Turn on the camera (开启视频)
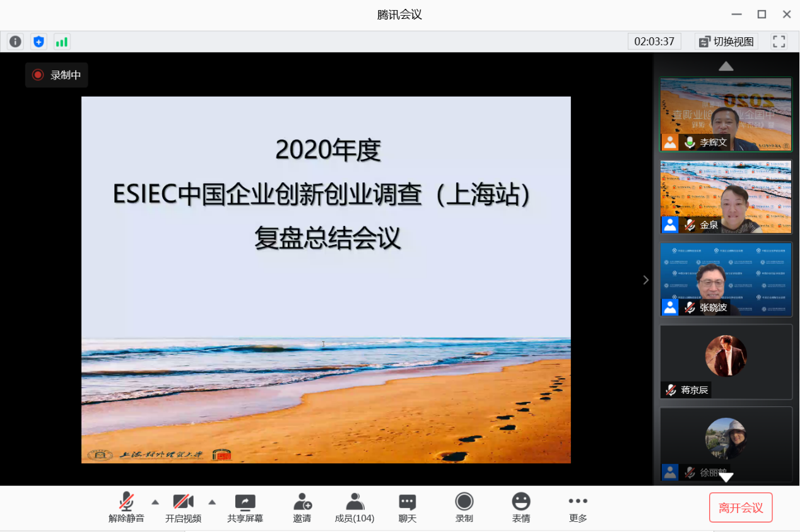This screenshot has width=800, height=532. point(183,507)
